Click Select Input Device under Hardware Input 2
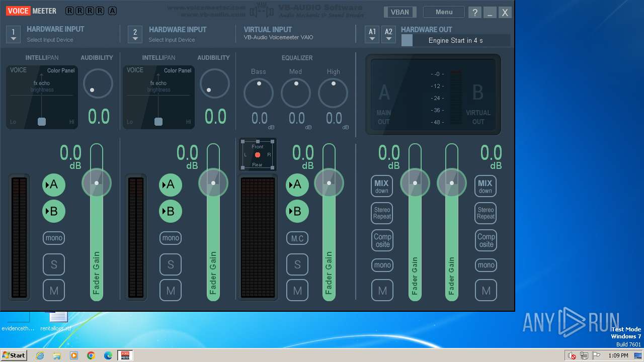Screen dimensions: 644x362 pyautogui.click(x=172, y=40)
